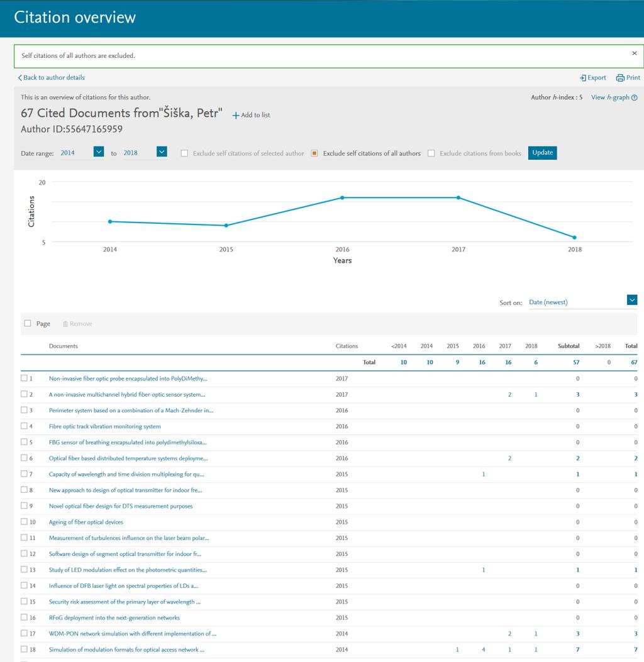The width and height of the screenshot is (644, 662).
Task: Open 'Security risk assessment of the primary layer'
Action: click(x=125, y=602)
